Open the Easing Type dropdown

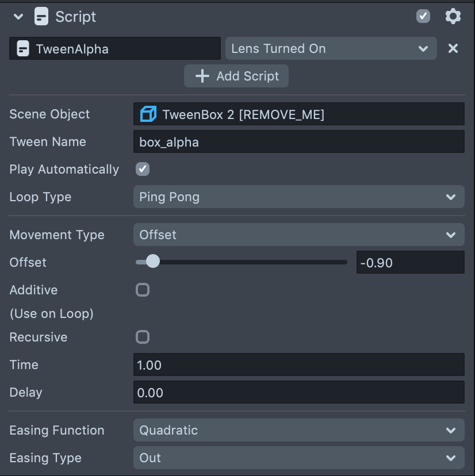pos(298,458)
